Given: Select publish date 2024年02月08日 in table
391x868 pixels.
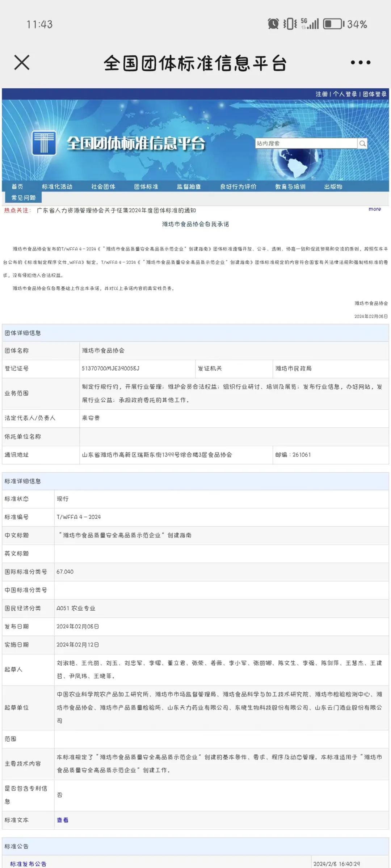Looking at the screenshot, I should click(x=77, y=627).
